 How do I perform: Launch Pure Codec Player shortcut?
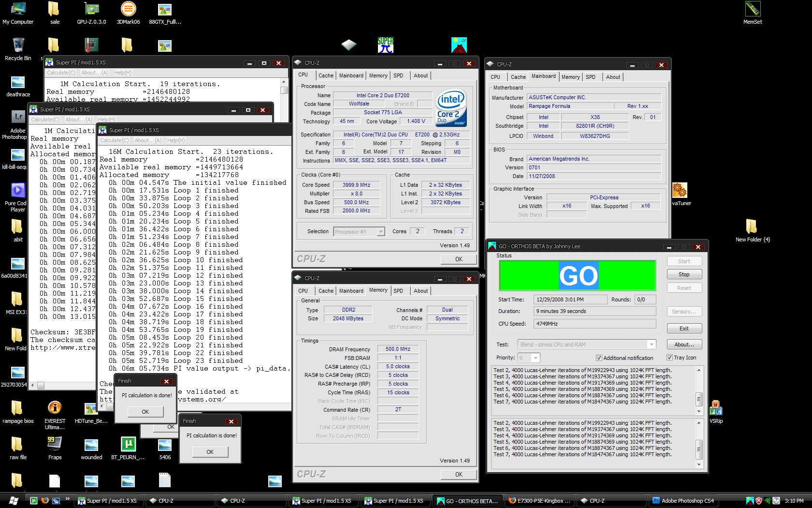(18, 197)
